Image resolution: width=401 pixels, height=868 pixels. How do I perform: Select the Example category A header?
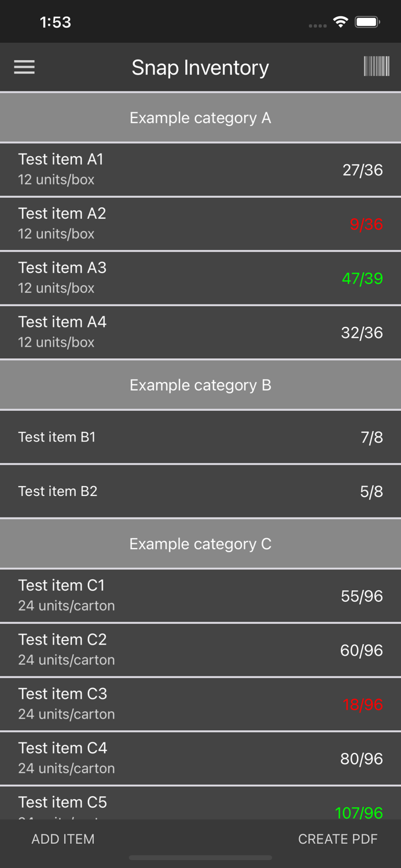200,117
